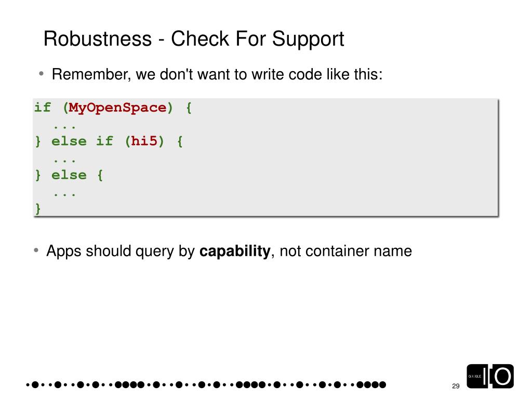
Task: Click the Google I/O logo
Action: point(490,376)
